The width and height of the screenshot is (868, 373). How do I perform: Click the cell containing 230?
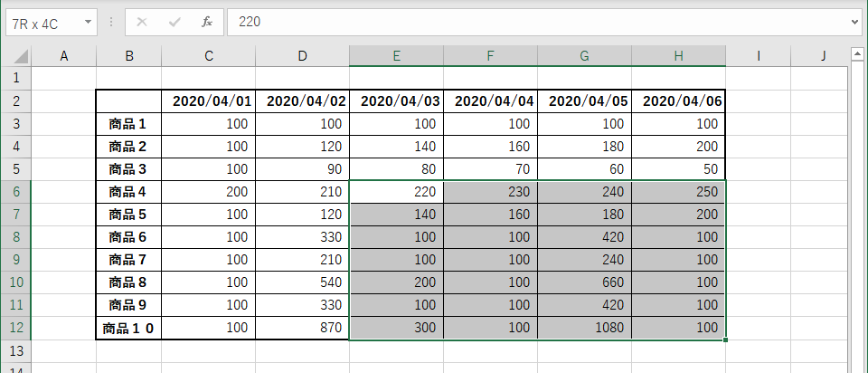[x=490, y=192]
